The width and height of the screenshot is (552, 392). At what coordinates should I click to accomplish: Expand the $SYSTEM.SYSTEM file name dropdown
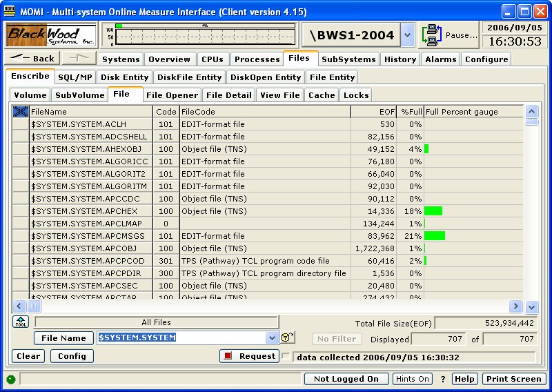271,337
